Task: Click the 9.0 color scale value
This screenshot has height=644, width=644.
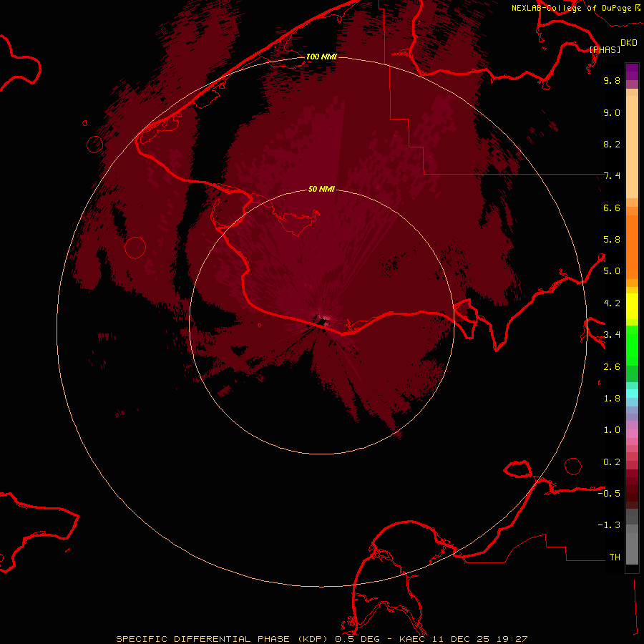Action: [612, 112]
